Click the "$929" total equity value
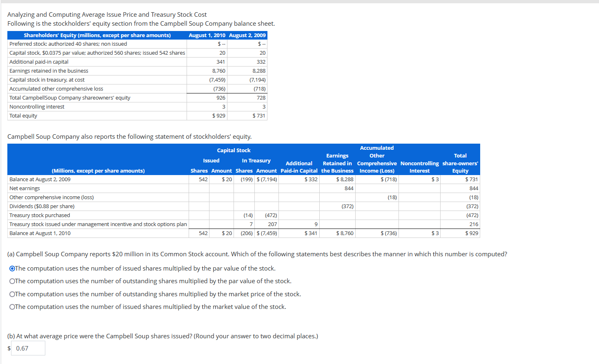Screen dimensions: 599x364 pos(219,115)
